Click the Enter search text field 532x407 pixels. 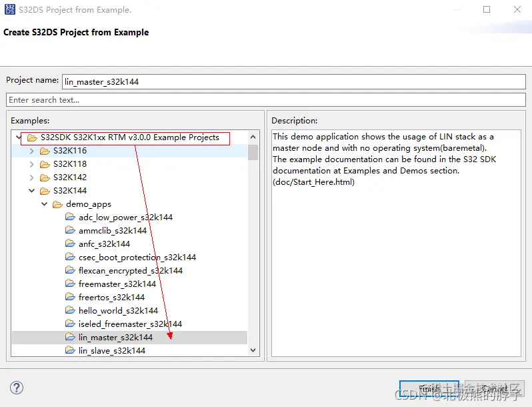[x=266, y=100]
